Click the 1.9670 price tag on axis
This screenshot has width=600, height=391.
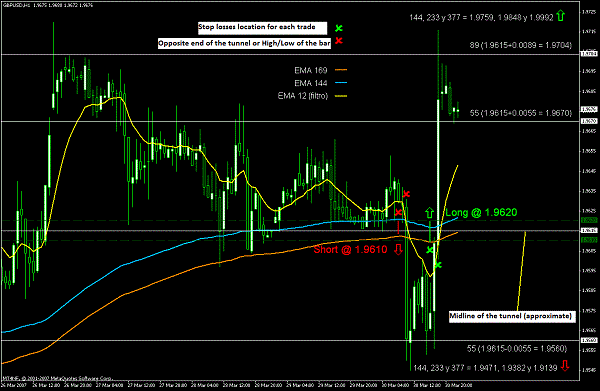click(x=589, y=121)
